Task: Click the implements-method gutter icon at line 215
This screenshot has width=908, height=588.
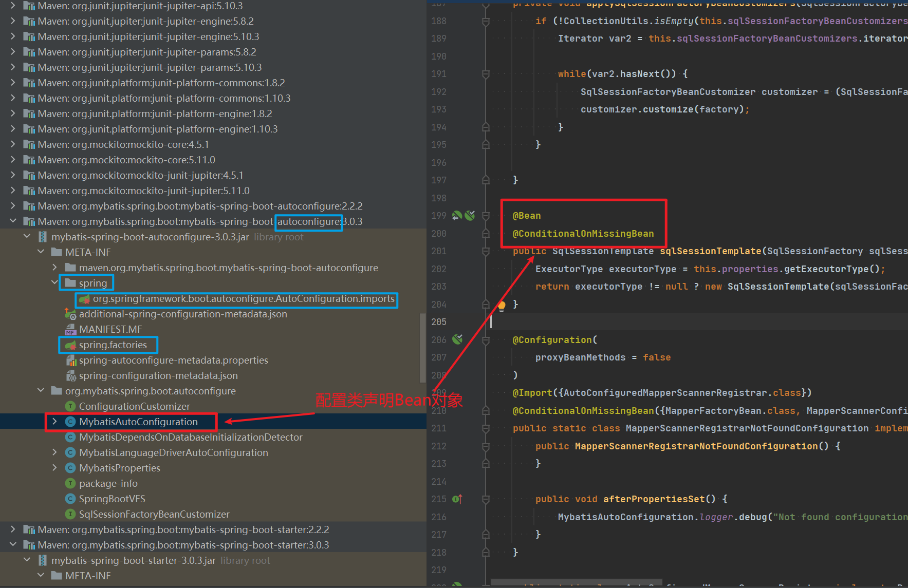Action: point(457,499)
